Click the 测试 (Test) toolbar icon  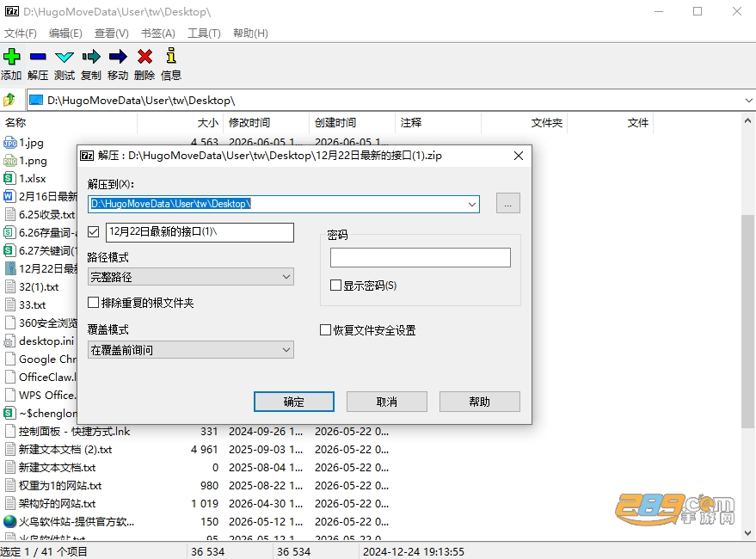tap(65, 57)
